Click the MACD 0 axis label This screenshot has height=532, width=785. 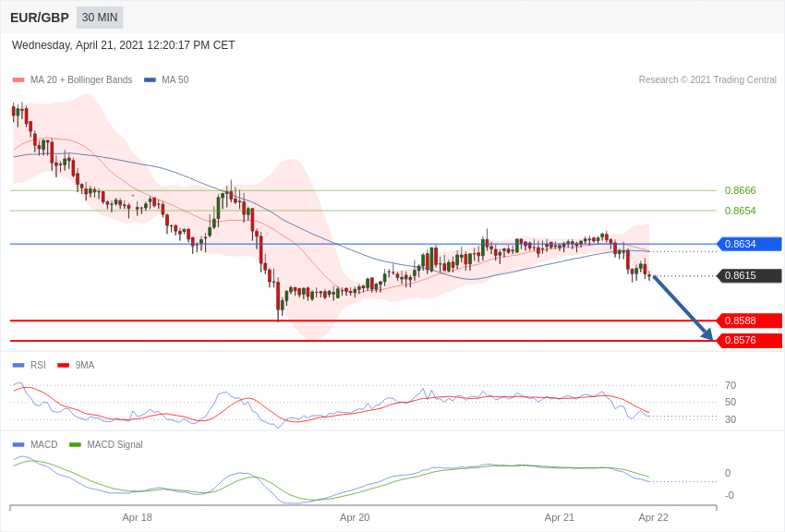[728, 473]
